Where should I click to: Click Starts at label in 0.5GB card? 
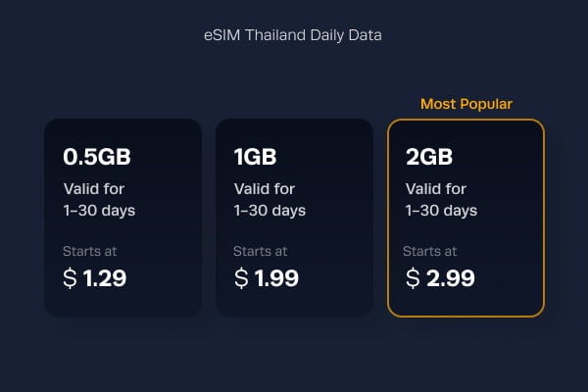[89, 251]
